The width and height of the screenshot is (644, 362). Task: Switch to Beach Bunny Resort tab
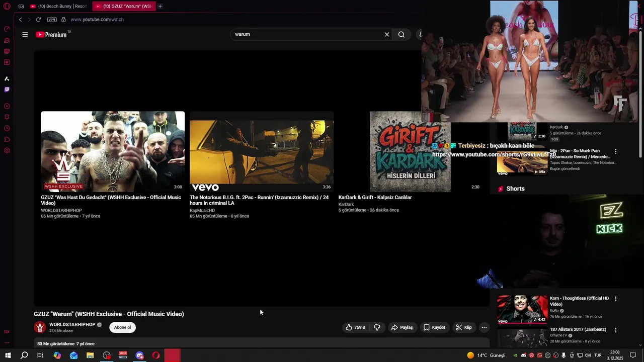[x=58, y=6]
